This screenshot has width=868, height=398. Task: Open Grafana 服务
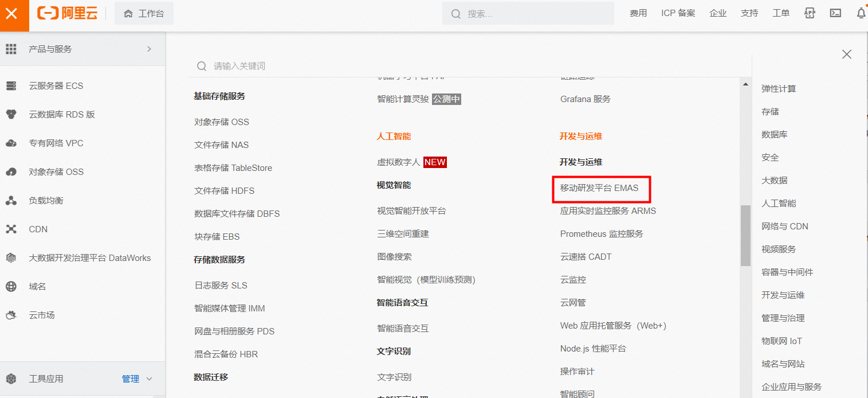586,99
